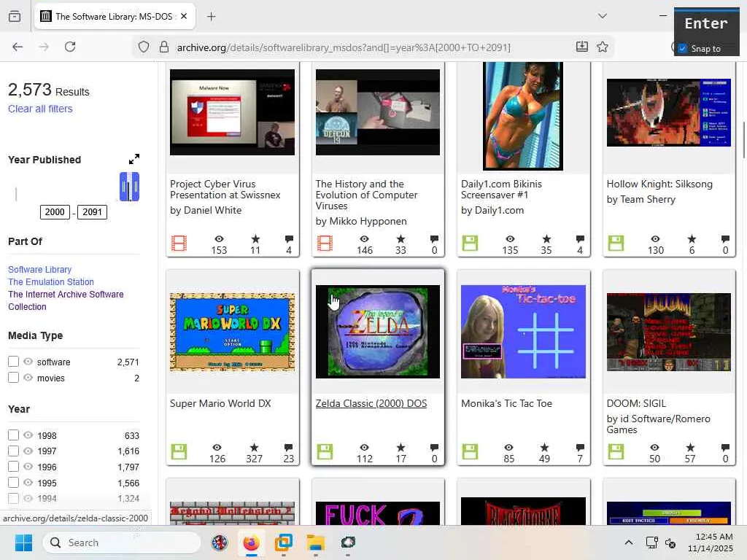Click floppy disk icon on Zelda Classic card
747x560 pixels.
click(x=325, y=451)
